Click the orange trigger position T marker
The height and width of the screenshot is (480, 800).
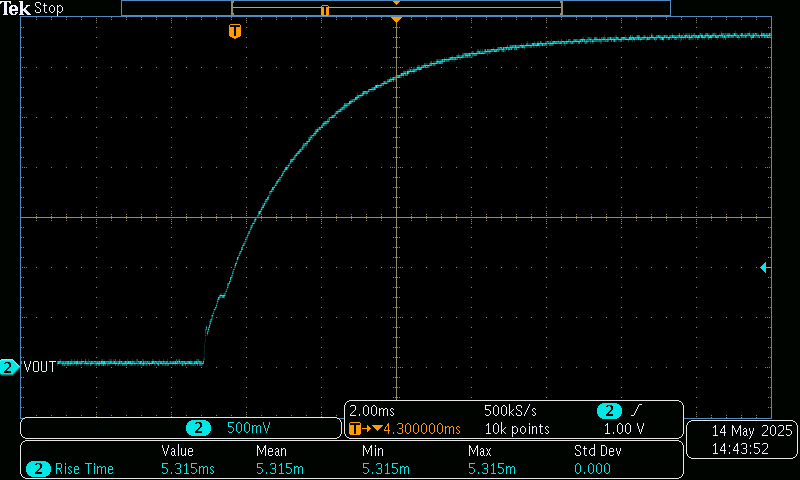(x=235, y=31)
